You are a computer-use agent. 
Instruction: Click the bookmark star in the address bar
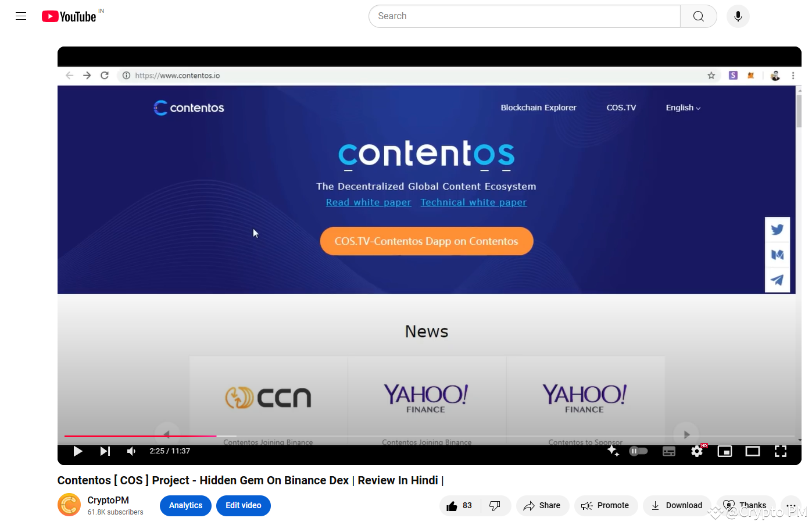coord(711,76)
